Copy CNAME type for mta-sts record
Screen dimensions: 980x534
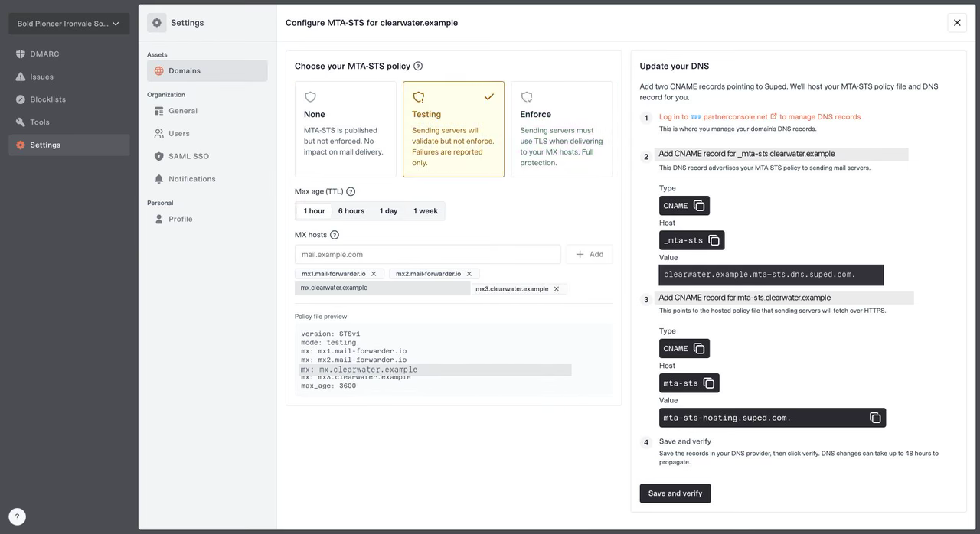[x=699, y=349]
